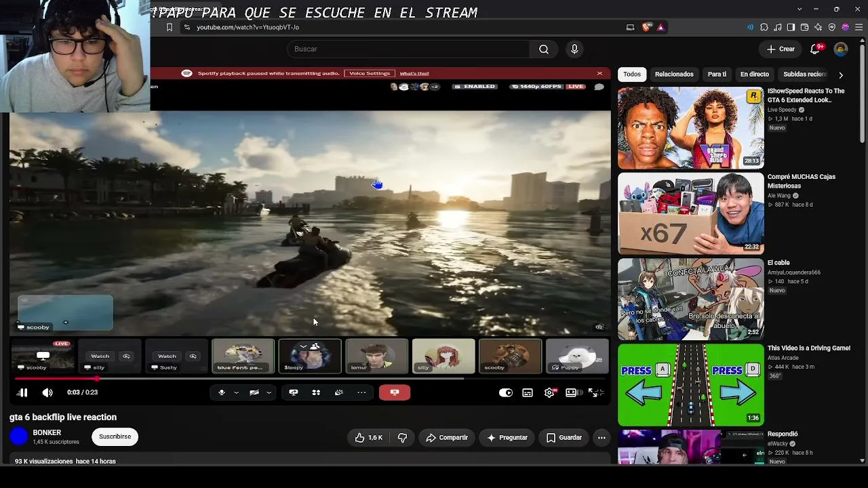Show the browser sidebar panel
Viewport: 868px width, 488px height.
coord(791,27)
